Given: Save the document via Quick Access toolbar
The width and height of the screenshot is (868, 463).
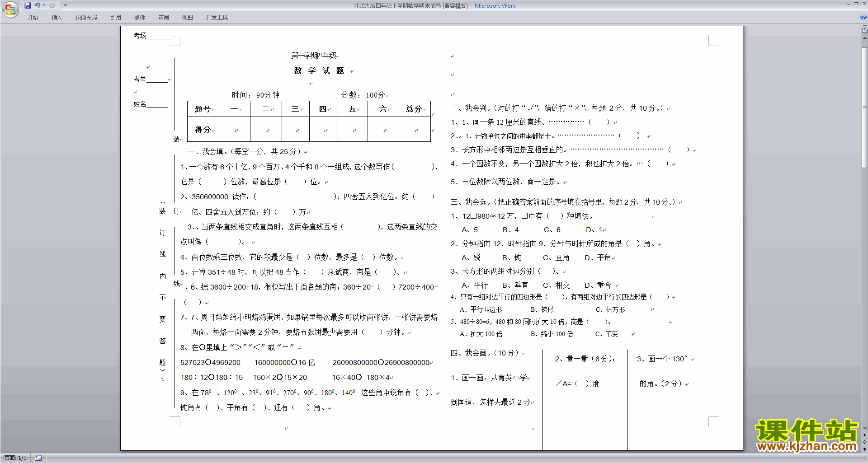Looking at the screenshot, I should (28, 5).
